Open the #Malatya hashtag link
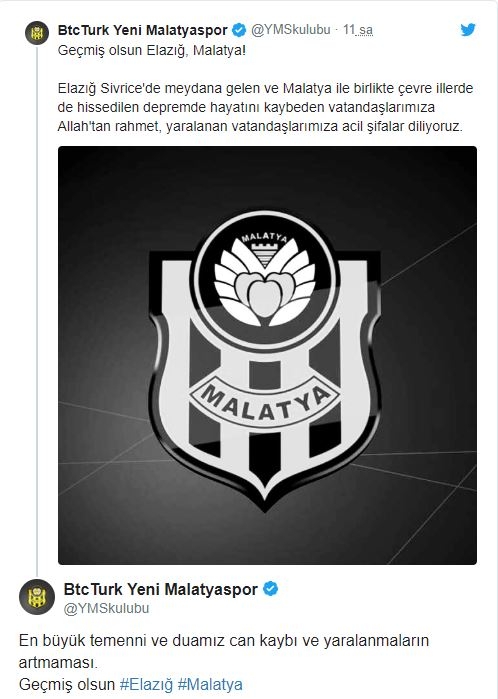498x699 pixels. 210,684
